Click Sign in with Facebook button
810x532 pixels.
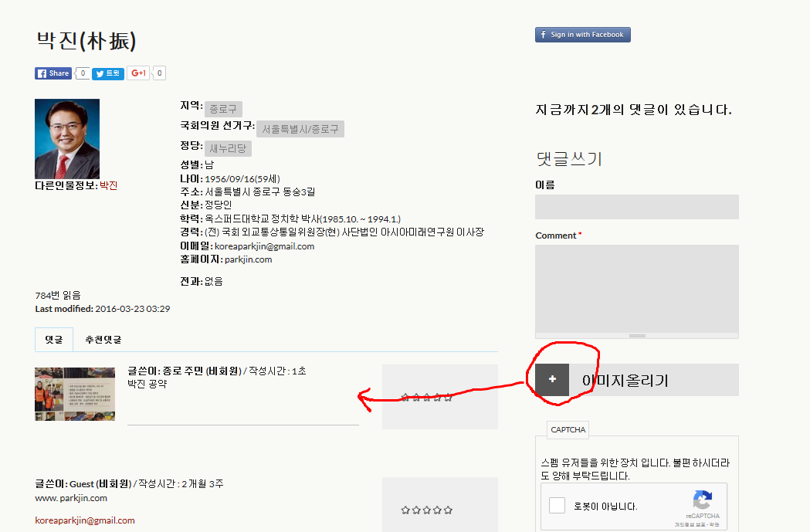[582, 35]
